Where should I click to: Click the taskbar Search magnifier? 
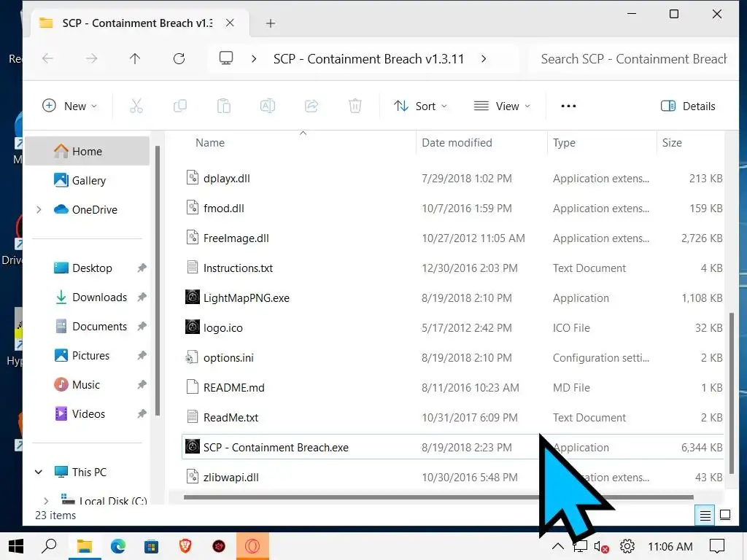49,546
